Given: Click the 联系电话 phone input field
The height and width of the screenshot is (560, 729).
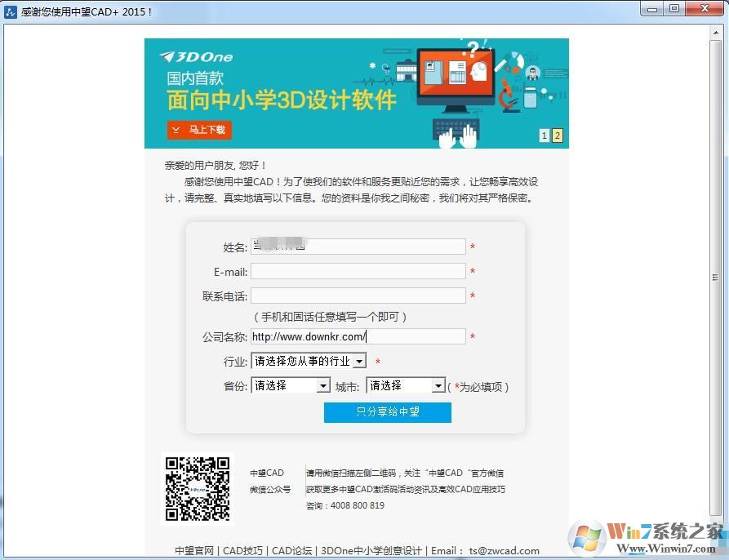Looking at the screenshot, I should coord(358,295).
